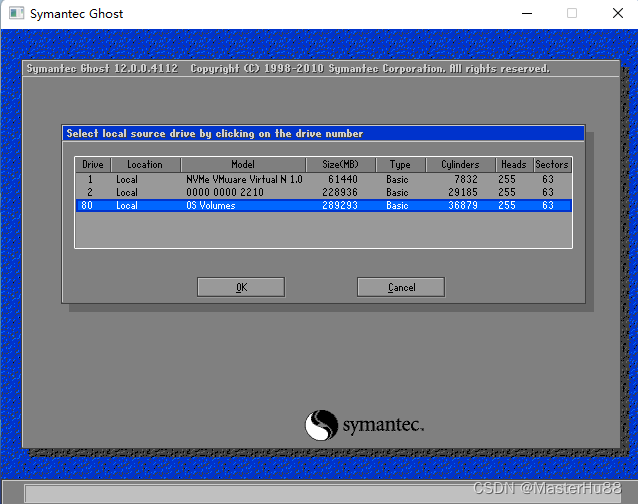Click size value 61440
The image size is (638, 504).
(343, 179)
